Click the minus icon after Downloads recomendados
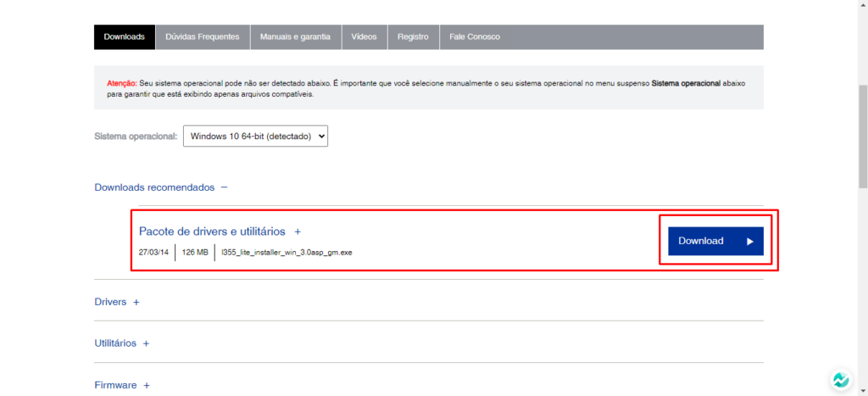 point(224,187)
